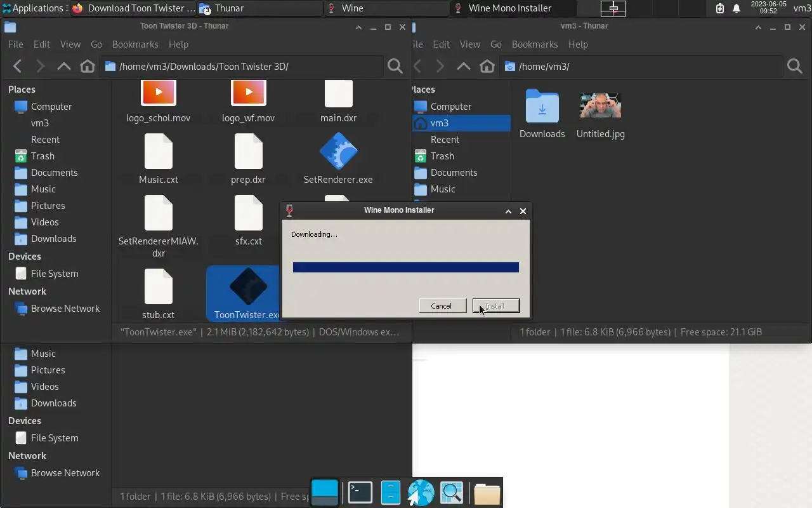Click the Wine Mono download progress bar
812x508 pixels.
(x=406, y=267)
